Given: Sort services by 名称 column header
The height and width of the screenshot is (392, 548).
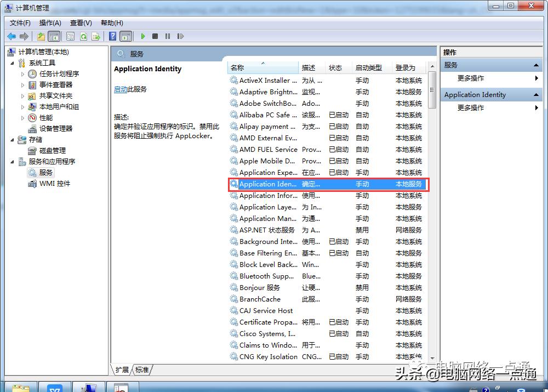Looking at the screenshot, I should click(x=263, y=67).
